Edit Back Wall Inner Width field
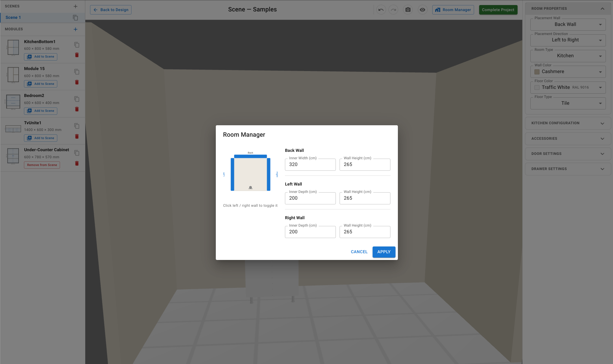 (x=310, y=165)
